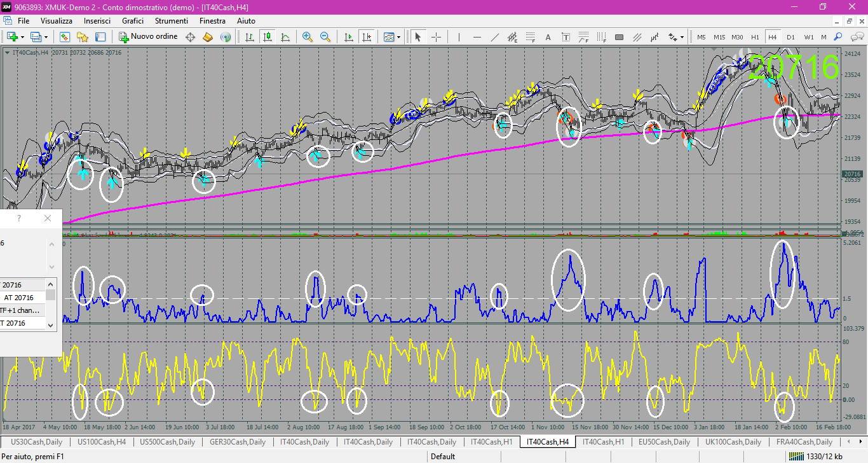Switch chart to candlesticks
Image resolution: width=868 pixels, height=463 pixels.
click(x=268, y=37)
